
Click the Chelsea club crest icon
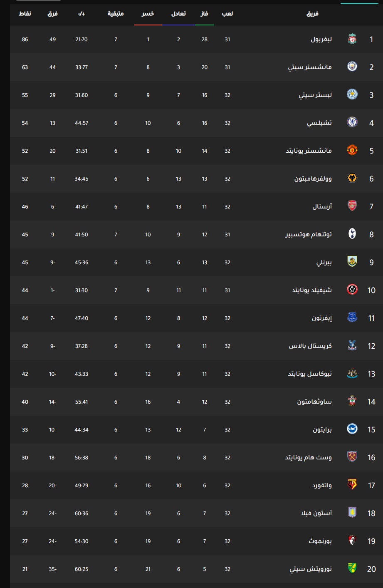(x=352, y=123)
